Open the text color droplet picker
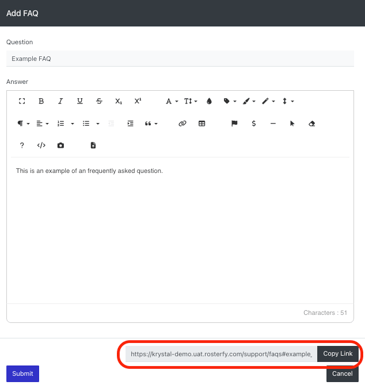 (209, 101)
